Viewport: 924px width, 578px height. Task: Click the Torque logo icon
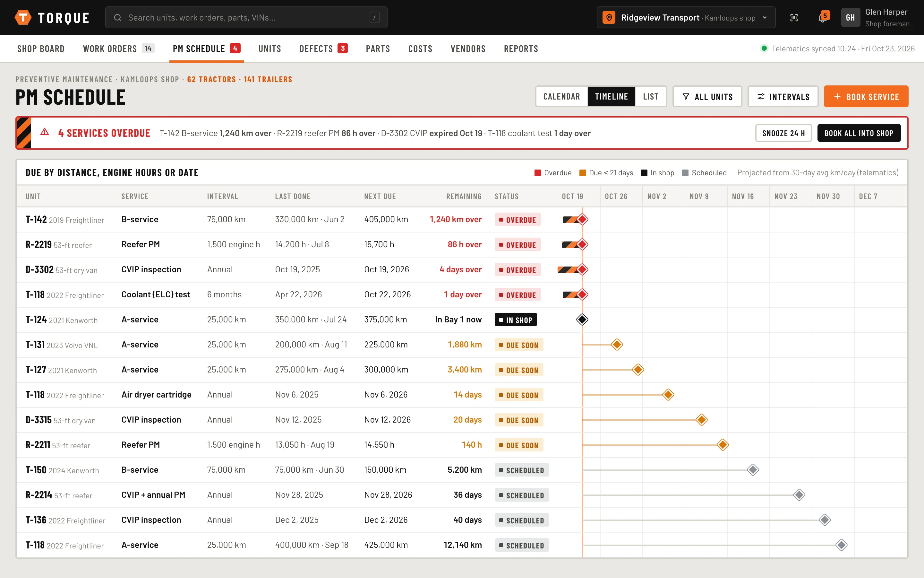click(23, 18)
